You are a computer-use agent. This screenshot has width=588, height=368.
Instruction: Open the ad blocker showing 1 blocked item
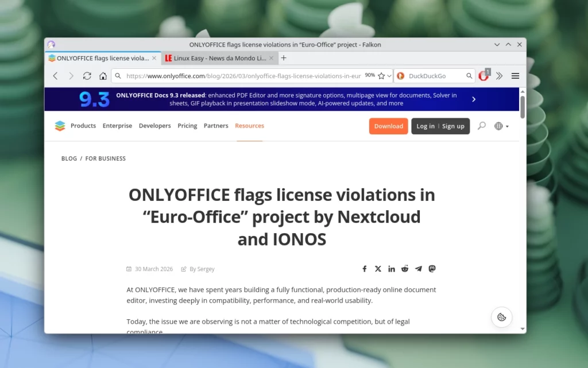coord(484,75)
